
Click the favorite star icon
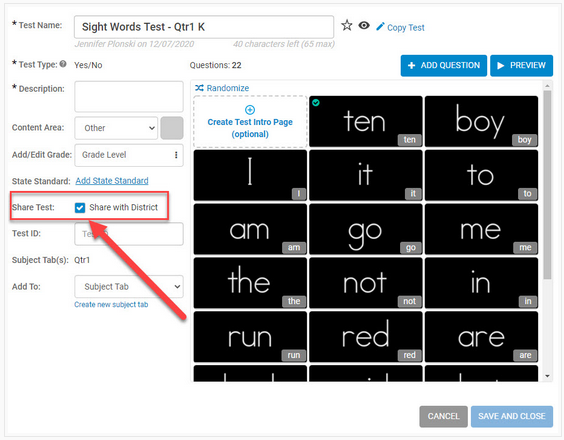pyautogui.click(x=346, y=26)
